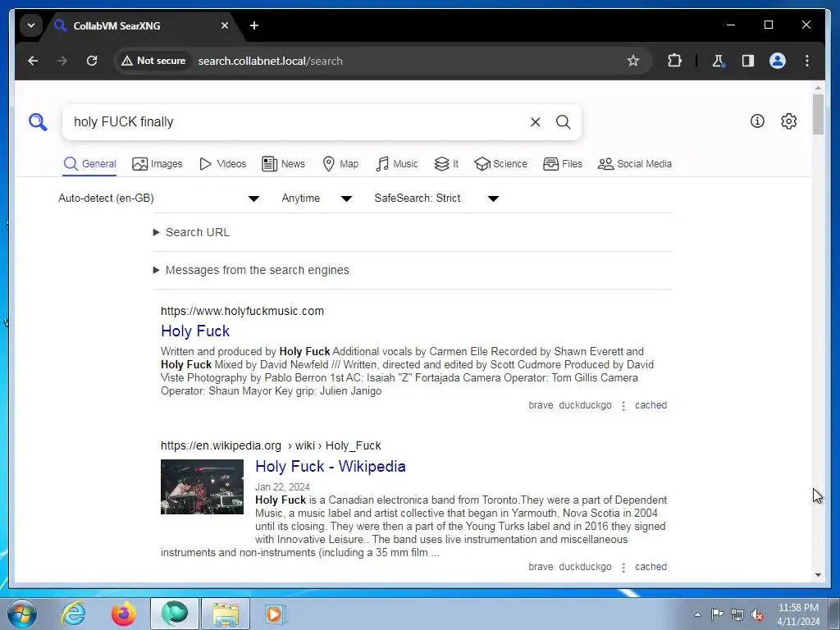The image size is (840, 630).
Task: Open the preferences gear icon
Action: (x=788, y=121)
